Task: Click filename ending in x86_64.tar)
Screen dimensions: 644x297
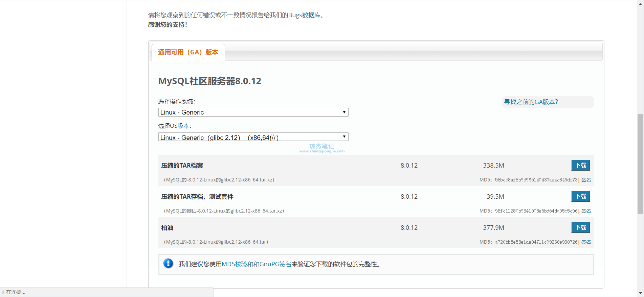Action: coord(216,242)
